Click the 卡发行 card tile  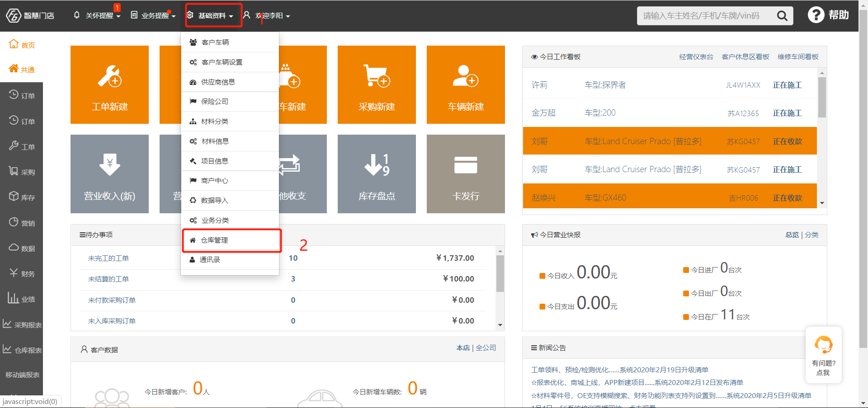tap(466, 174)
